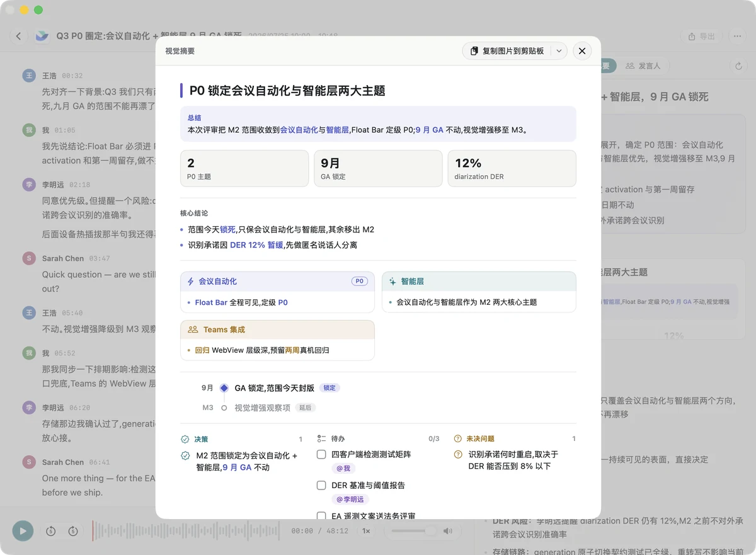Screen dimensions: 756x555
Task: Go back with the back chevron button
Action: tap(18, 37)
